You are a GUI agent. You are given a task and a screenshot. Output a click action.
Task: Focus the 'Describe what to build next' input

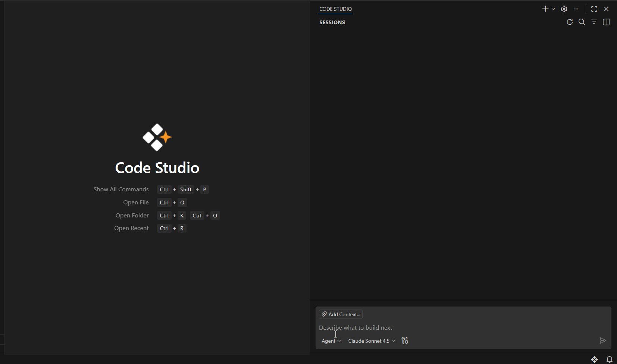[x=463, y=327]
